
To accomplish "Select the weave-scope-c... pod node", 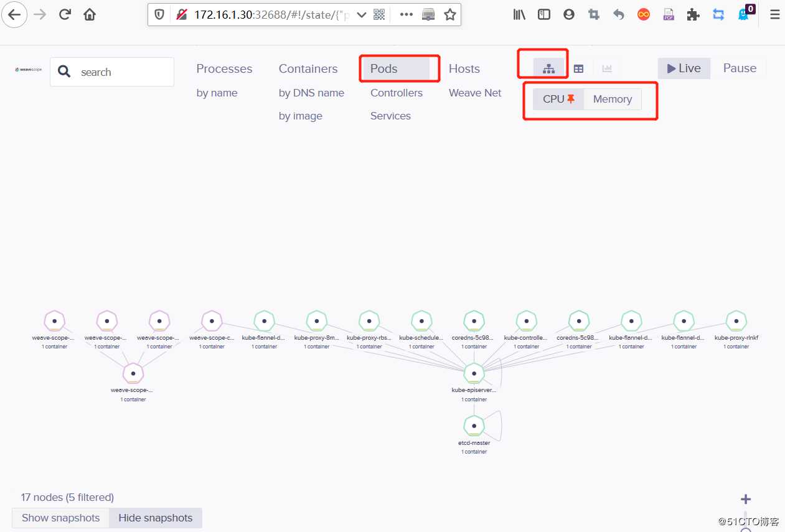I will click(212, 321).
